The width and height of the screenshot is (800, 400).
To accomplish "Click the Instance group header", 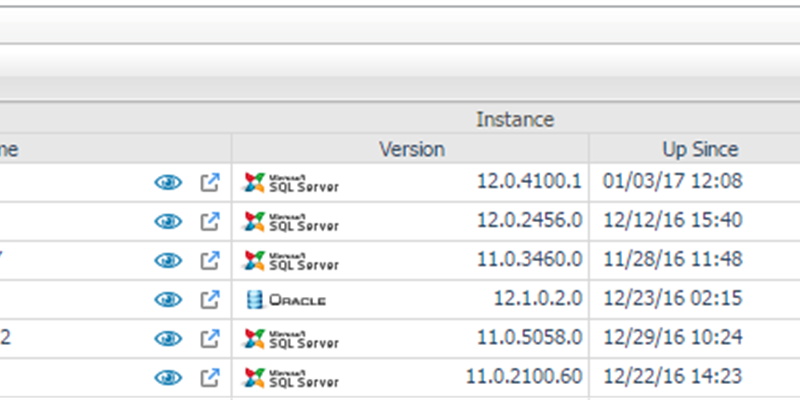I will (515, 119).
